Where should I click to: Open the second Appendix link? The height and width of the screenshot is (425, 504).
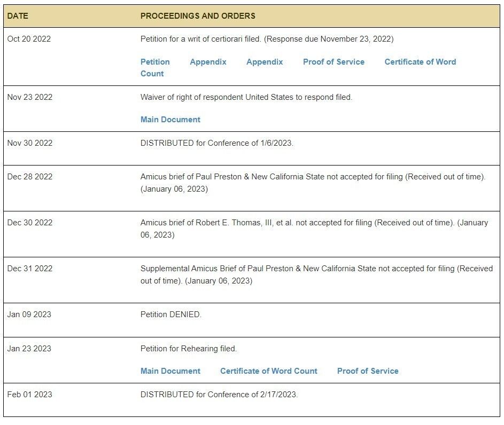tap(265, 61)
